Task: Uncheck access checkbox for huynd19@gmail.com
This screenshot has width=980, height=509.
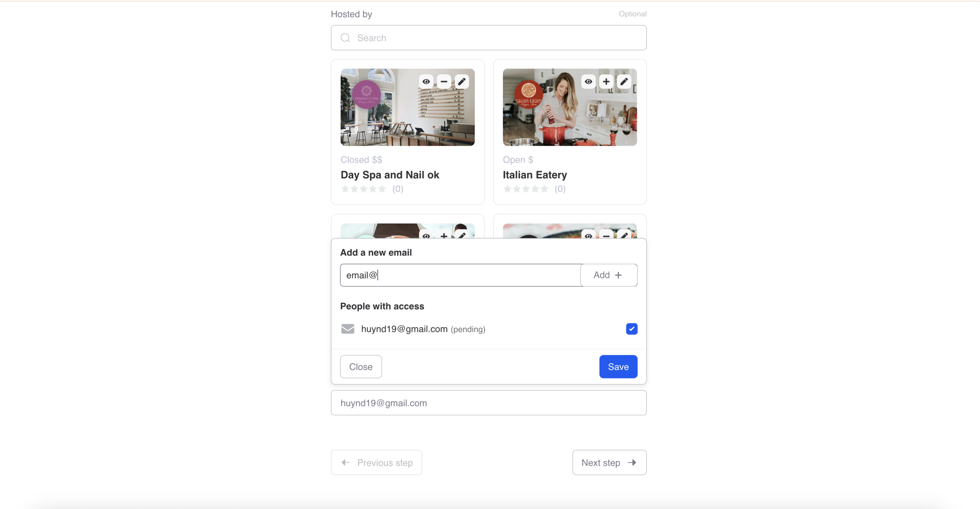Action: pyautogui.click(x=632, y=329)
